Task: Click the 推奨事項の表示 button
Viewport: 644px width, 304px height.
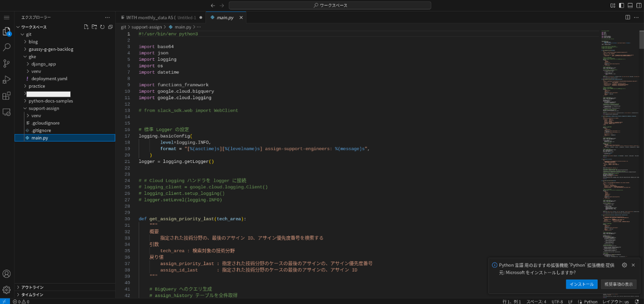Action: click(619, 284)
